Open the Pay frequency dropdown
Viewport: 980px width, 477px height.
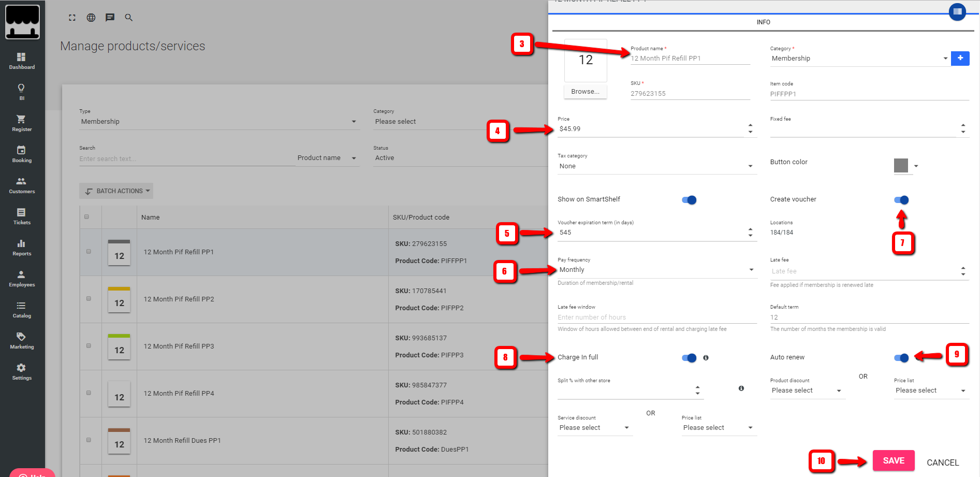click(657, 270)
